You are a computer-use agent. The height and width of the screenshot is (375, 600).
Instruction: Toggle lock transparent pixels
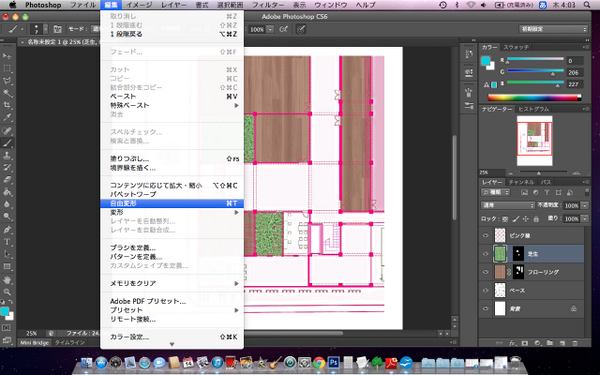point(505,219)
